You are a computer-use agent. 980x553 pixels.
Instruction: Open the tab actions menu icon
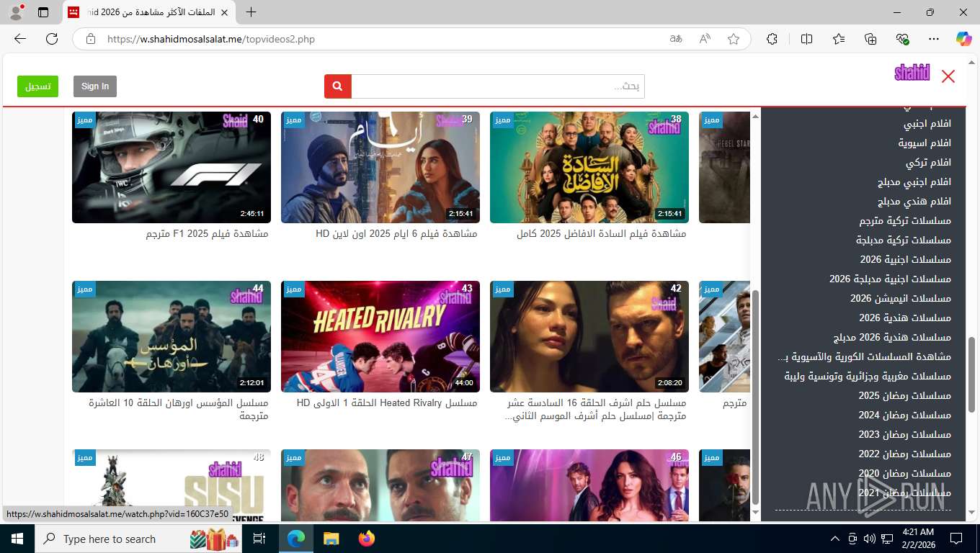click(x=43, y=12)
